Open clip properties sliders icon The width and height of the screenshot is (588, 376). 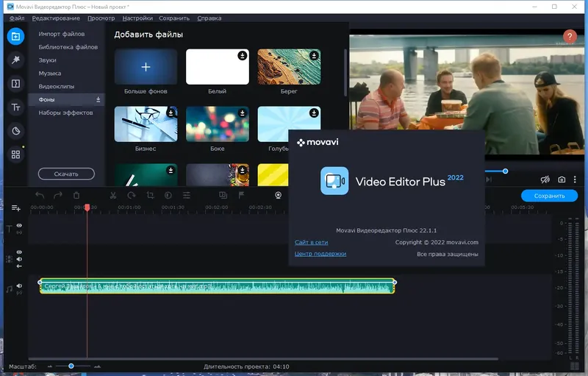tap(187, 195)
